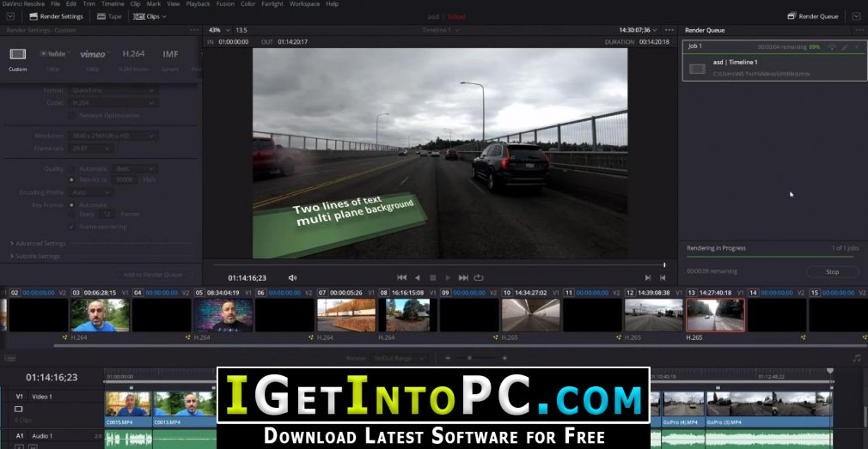Toggle the Render Queue toolbar button
The image size is (868, 449).
[x=813, y=16]
